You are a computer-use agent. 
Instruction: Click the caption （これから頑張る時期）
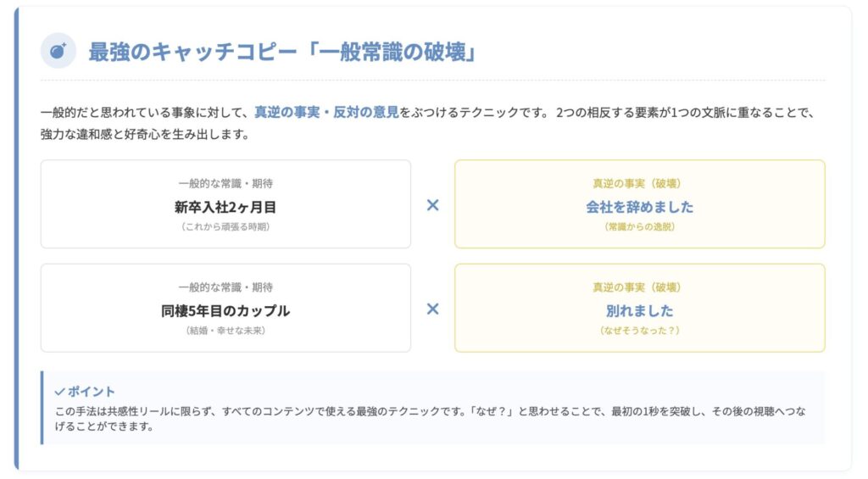[x=225, y=226]
